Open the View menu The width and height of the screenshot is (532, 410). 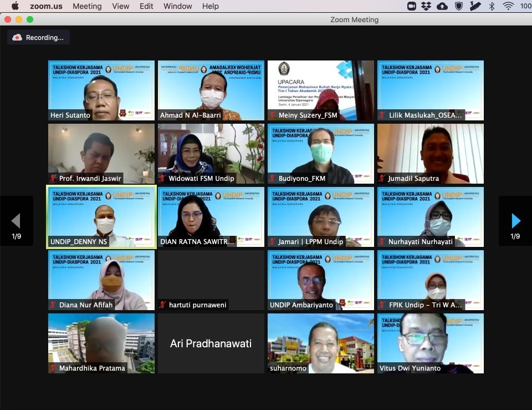120,6
